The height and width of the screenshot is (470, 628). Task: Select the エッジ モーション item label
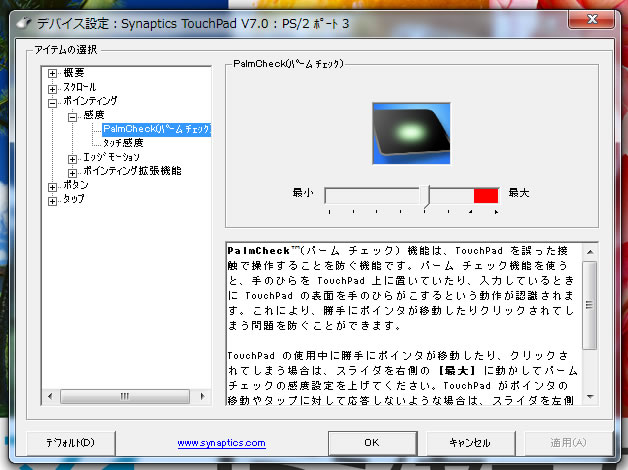pos(111,157)
